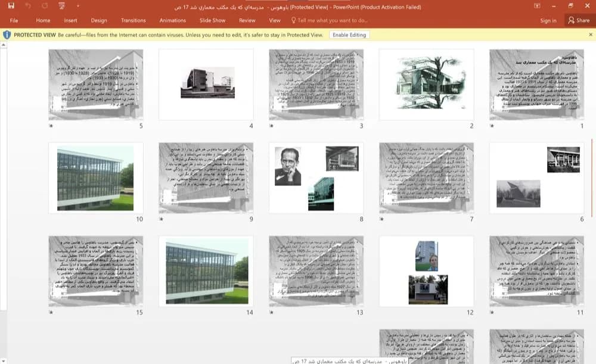Click transition star icon under slide 1
This screenshot has height=364, width=596.
point(492,125)
